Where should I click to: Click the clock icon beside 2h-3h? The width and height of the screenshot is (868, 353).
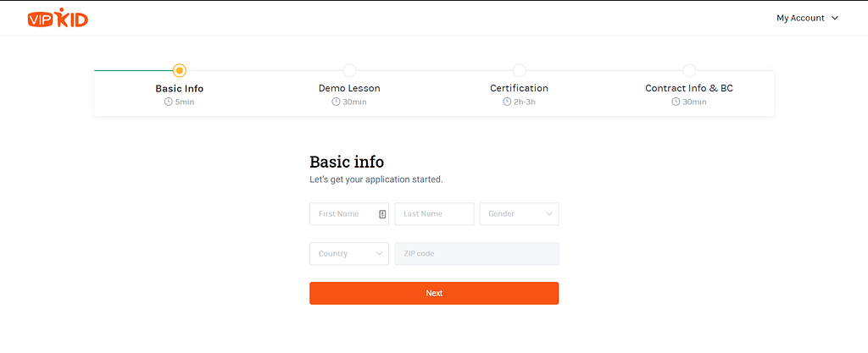[x=506, y=102]
